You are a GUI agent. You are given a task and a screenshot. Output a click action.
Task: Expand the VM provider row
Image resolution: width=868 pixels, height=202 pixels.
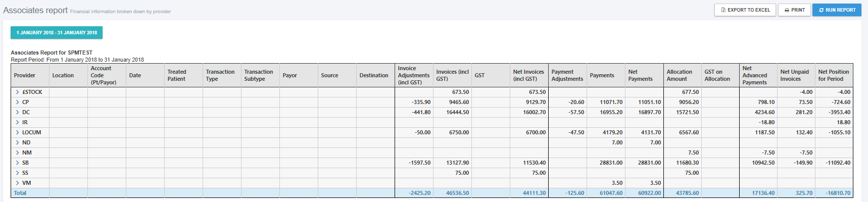17,183
